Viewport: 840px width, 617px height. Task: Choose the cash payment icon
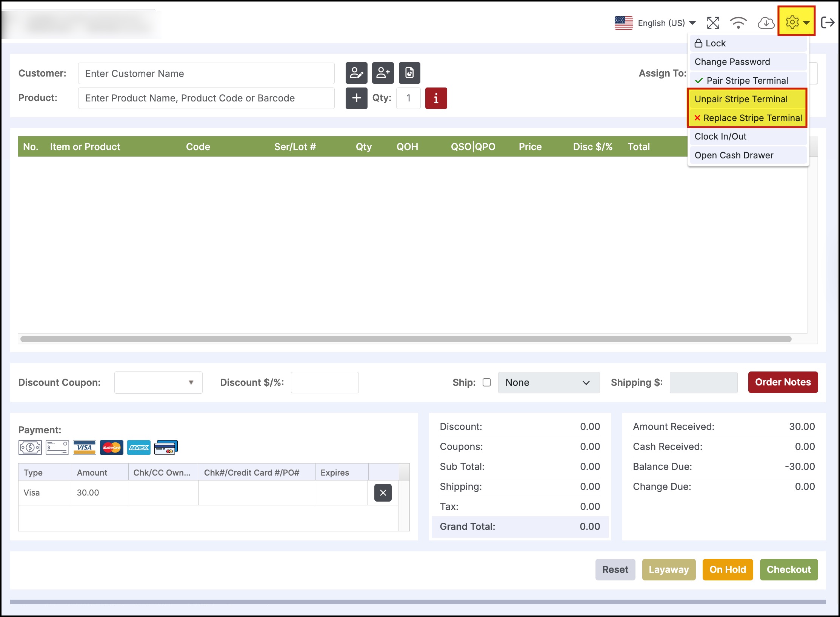pyautogui.click(x=30, y=447)
